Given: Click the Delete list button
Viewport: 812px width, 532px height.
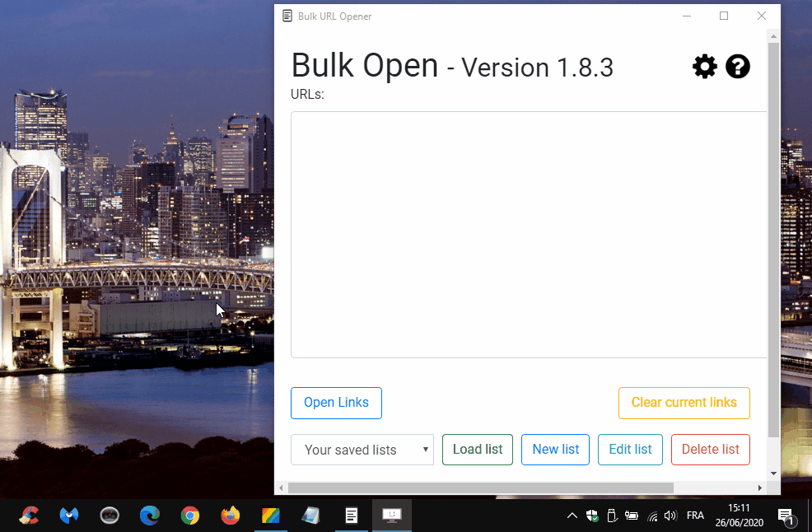Looking at the screenshot, I should tap(711, 449).
